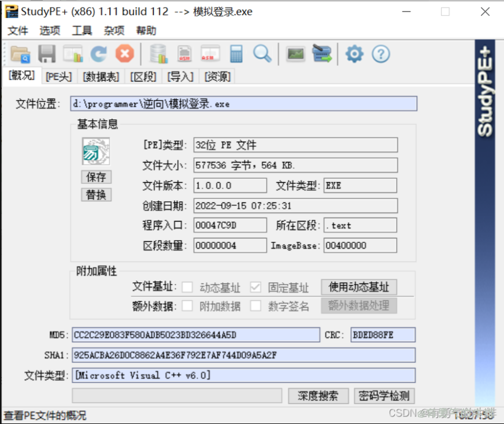Switch to the [导入] tab
Image resolution: width=504 pixels, height=424 pixels.
(180, 77)
